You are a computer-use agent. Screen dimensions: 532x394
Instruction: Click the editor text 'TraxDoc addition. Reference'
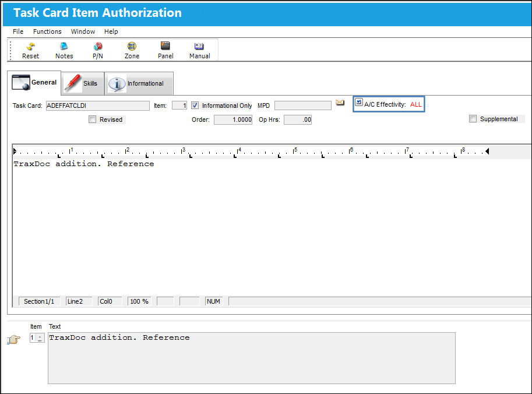point(84,164)
